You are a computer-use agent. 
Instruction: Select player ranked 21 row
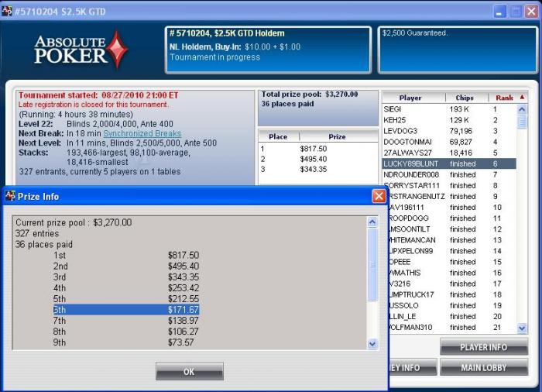(x=452, y=327)
